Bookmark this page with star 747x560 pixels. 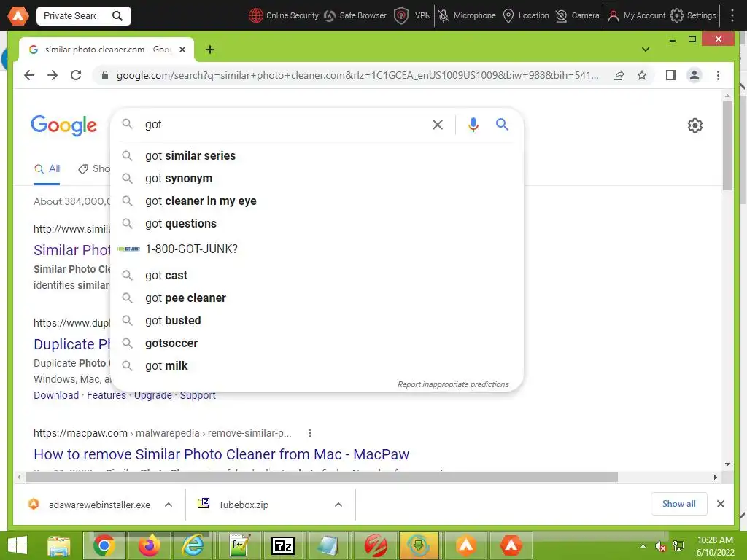642,75
